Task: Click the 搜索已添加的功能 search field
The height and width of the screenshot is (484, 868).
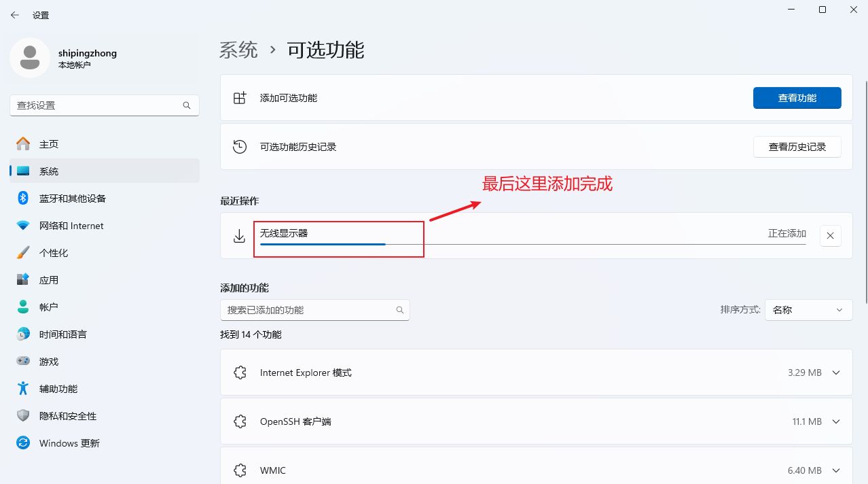Action: click(x=309, y=310)
